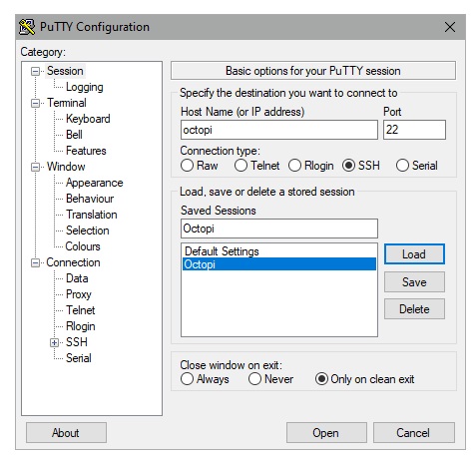This screenshot has height=463, width=476.
Task: Open the Features category
Action: click(x=86, y=151)
